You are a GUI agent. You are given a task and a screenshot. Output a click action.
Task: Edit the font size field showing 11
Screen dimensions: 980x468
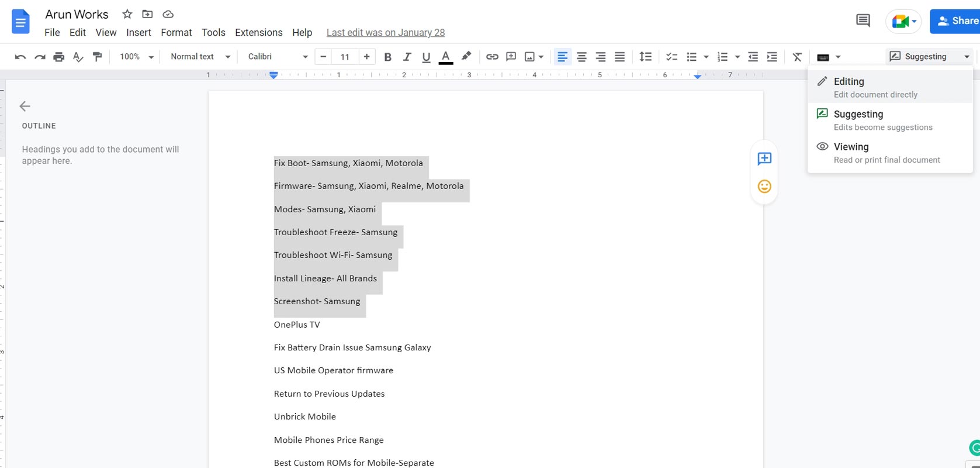click(345, 57)
